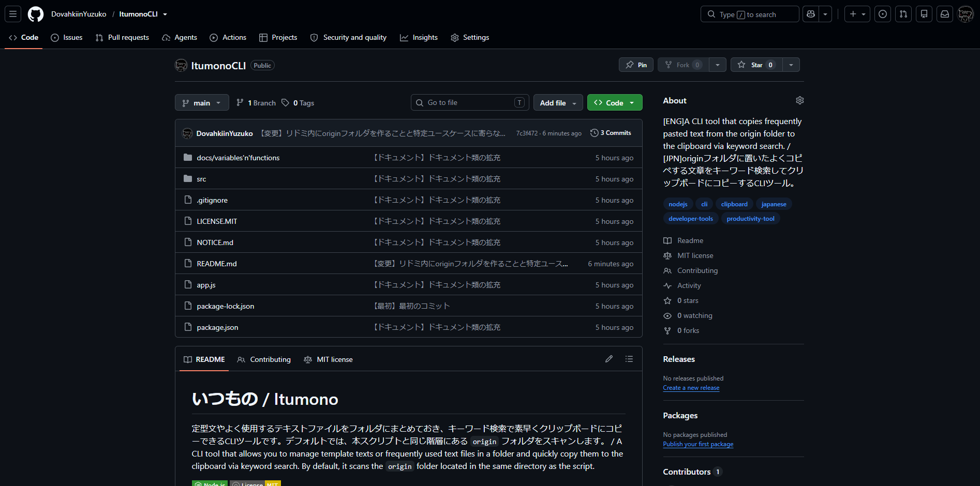Image resolution: width=980 pixels, height=486 pixels.
Task: Click the pulse icon next to Activity
Action: pos(667,285)
